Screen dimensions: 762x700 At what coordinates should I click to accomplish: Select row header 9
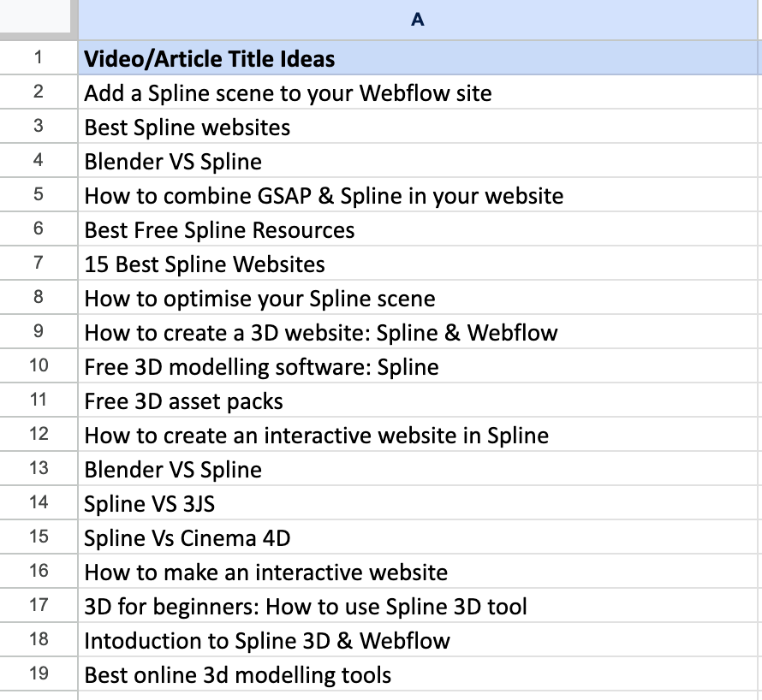click(39, 332)
